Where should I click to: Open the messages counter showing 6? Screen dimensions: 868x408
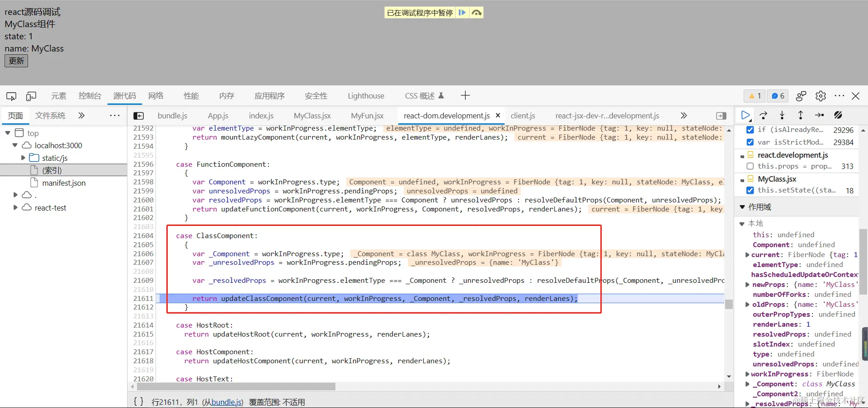778,96
